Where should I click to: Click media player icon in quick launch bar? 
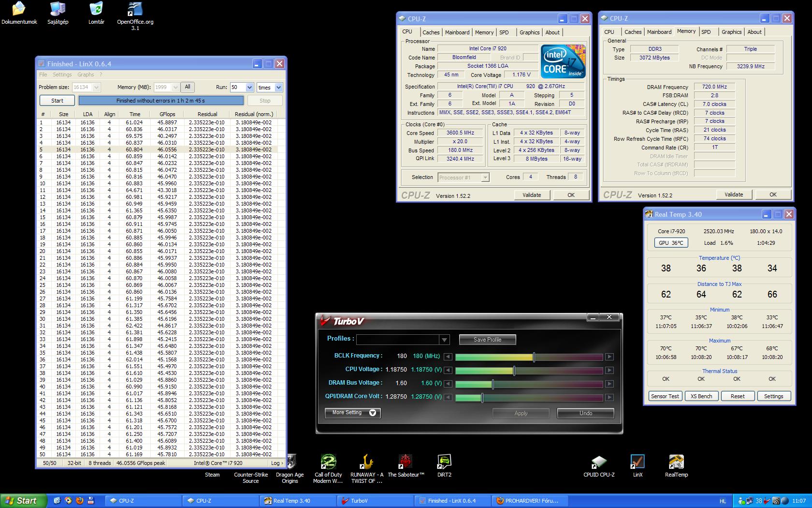coord(68,501)
